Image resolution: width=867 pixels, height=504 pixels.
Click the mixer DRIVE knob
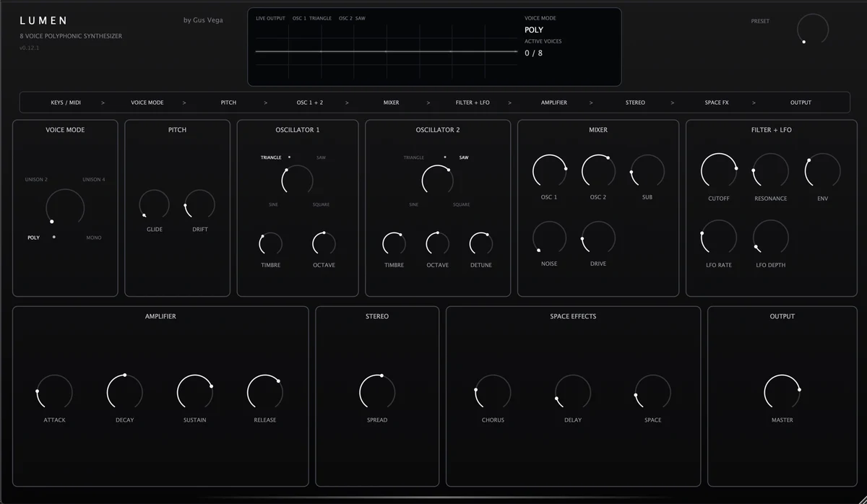(598, 238)
